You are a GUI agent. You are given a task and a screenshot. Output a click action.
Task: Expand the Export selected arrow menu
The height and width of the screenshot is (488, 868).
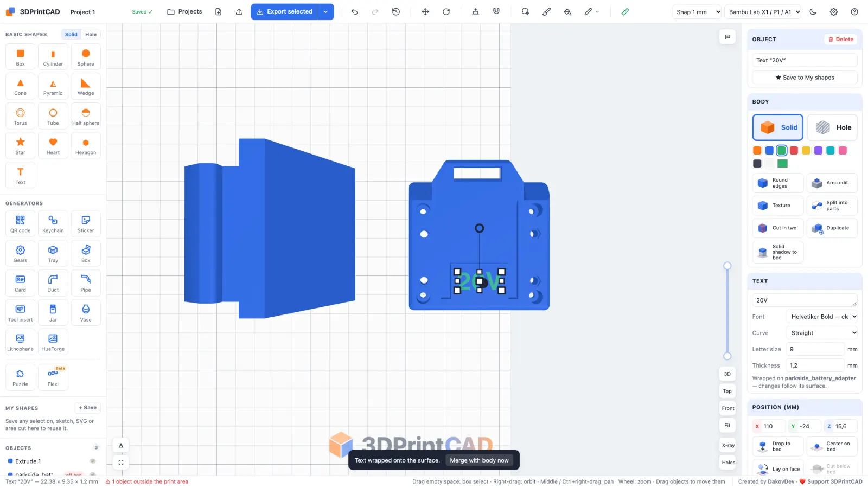pos(325,12)
